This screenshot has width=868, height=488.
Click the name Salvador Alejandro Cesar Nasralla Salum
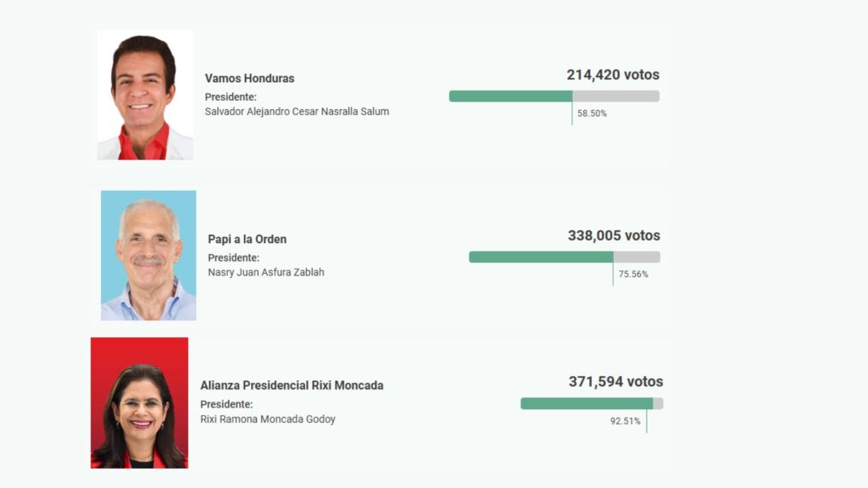coord(297,111)
